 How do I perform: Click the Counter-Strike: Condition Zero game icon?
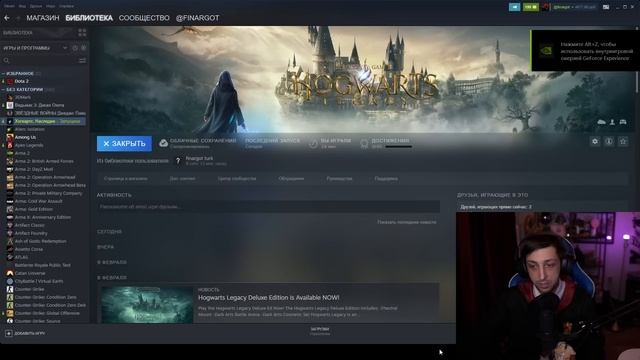pos(10,297)
